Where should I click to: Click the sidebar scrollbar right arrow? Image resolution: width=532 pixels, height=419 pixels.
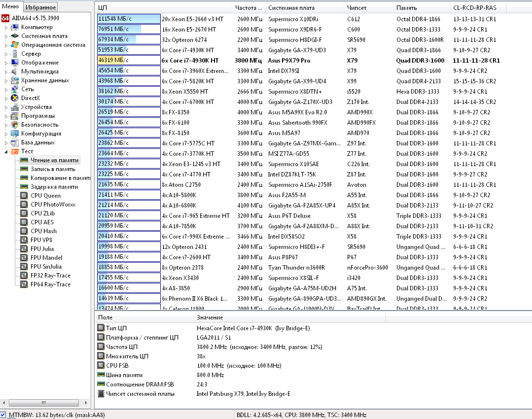pyautogui.click(x=86, y=403)
